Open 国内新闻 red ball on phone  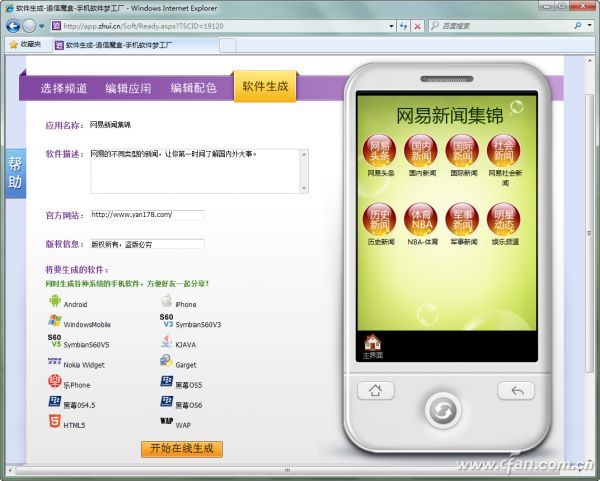point(421,150)
